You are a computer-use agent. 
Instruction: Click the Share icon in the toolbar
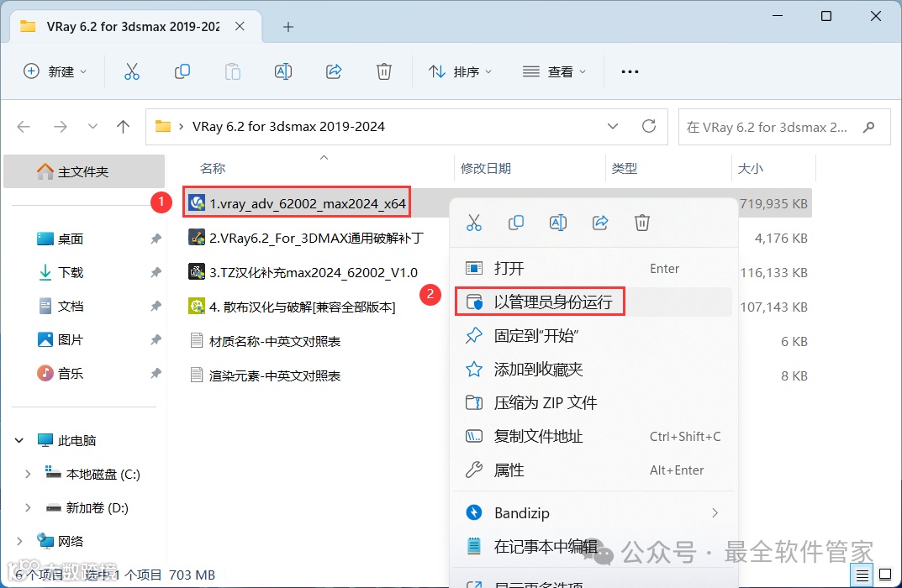(334, 71)
